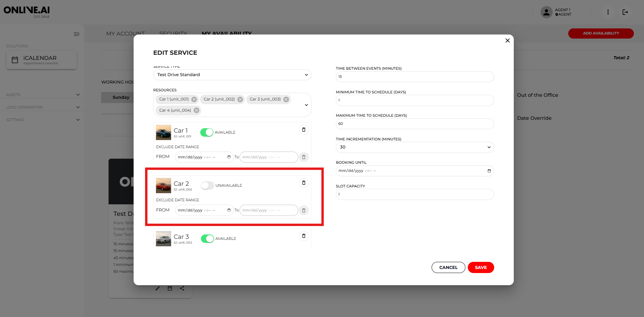Save the edited service

point(481,267)
